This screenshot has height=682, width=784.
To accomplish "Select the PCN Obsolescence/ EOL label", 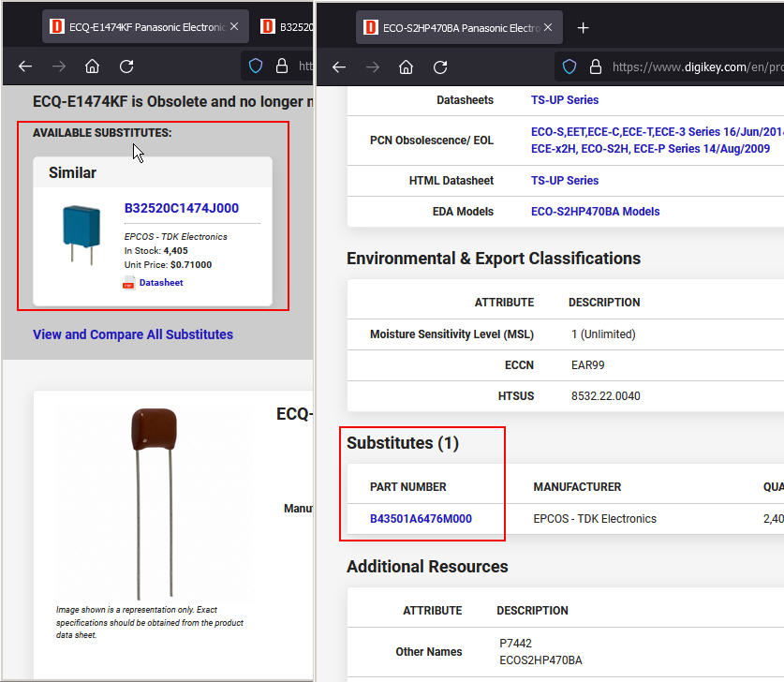I will coord(432,141).
